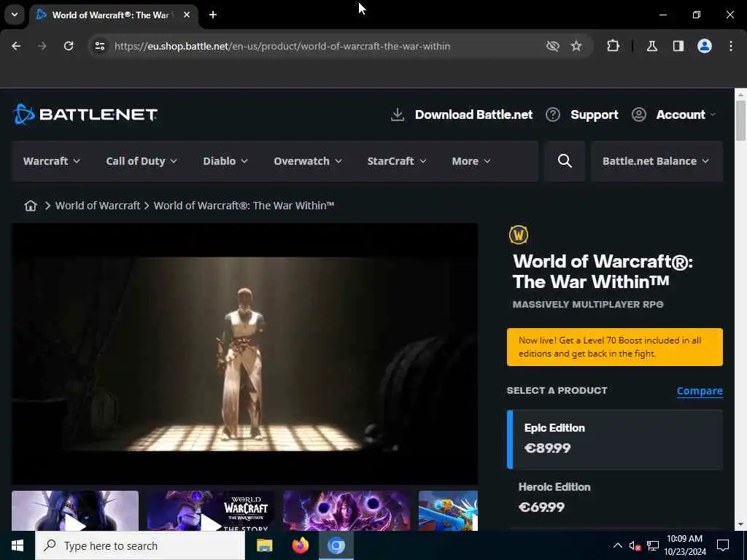Image resolution: width=747 pixels, height=560 pixels.
Task: Open the Account dropdown
Action: [685, 114]
